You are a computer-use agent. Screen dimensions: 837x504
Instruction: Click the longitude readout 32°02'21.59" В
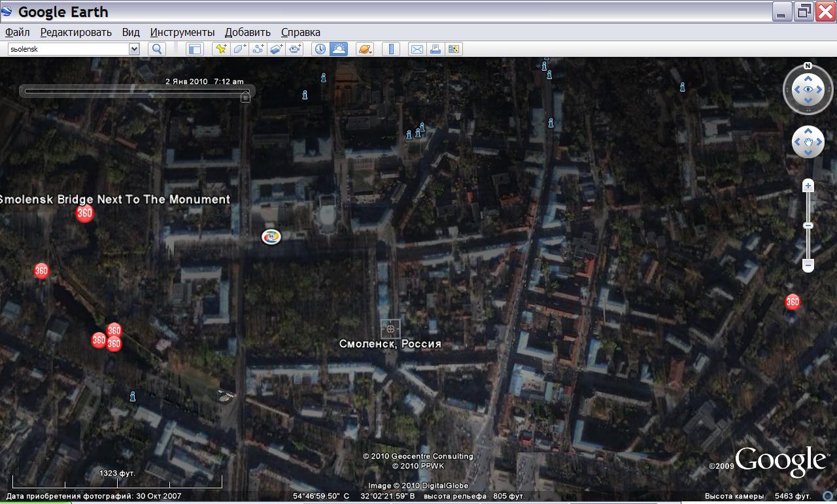pyautogui.click(x=387, y=496)
